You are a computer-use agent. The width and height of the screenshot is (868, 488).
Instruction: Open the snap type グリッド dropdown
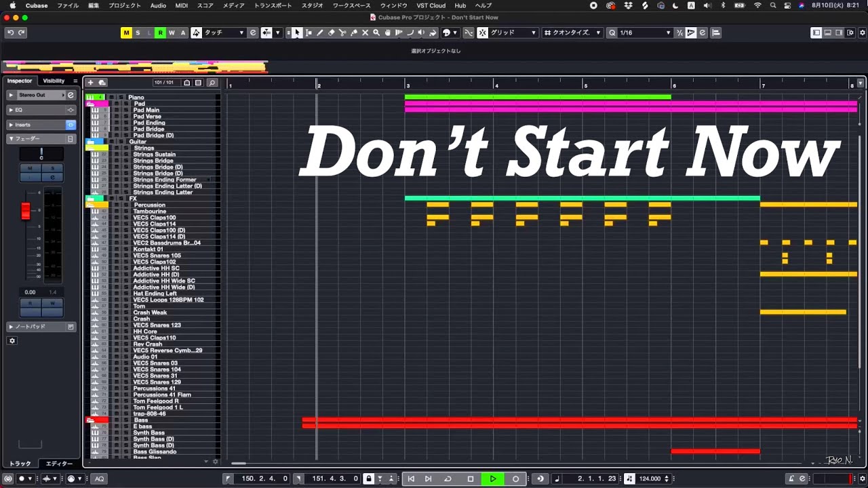[513, 33]
